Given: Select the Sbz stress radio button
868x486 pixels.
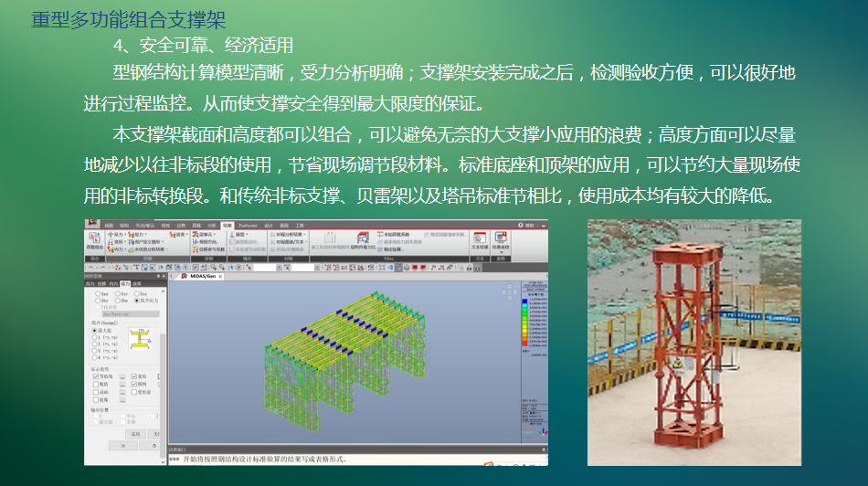Looking at the screenshot, I should [117, 301].
